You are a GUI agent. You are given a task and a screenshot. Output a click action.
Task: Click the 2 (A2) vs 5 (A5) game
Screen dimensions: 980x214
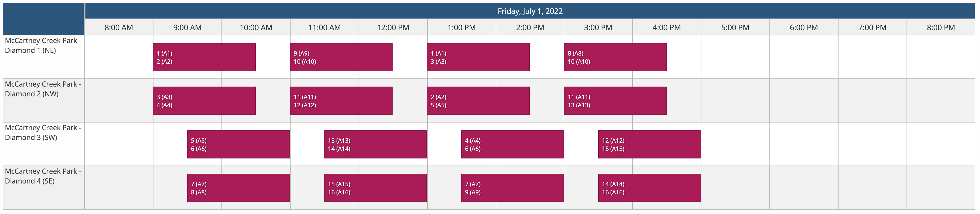pyautogui.click(x=478, y=101)
